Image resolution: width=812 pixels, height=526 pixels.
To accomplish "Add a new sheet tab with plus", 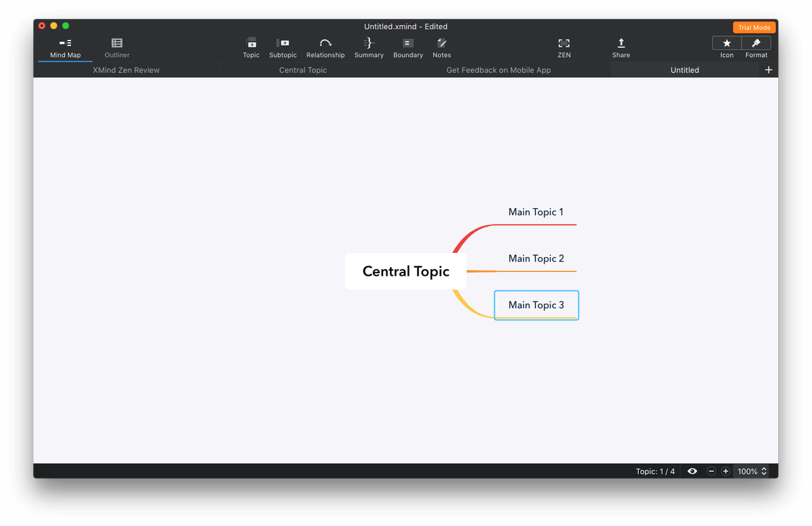I will click(769, 70).
